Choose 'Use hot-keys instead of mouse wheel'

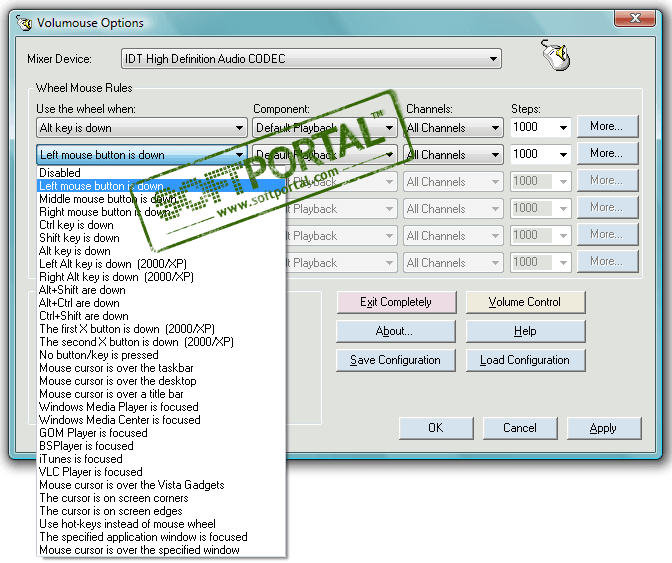click(161, 524)
